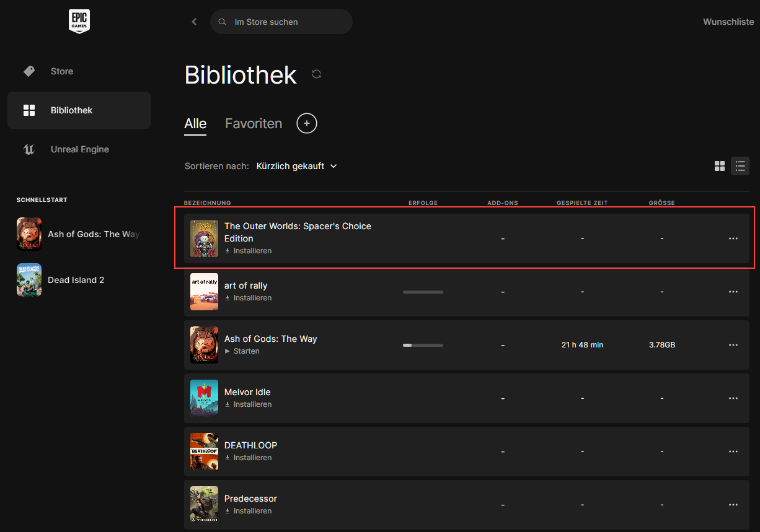Click the Bezeichnung column header
This screenshot has width=760, height=532.
(x=208, y=203)
